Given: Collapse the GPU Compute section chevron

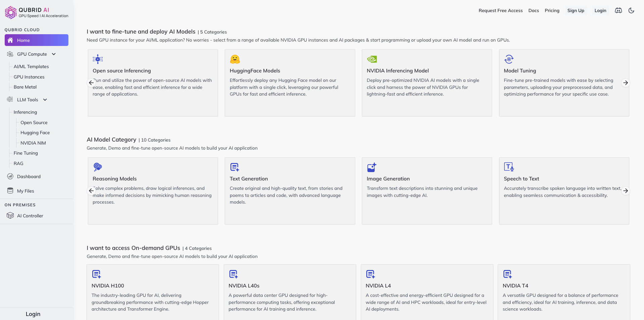Looking at the screenshot, I should (54, 54).
